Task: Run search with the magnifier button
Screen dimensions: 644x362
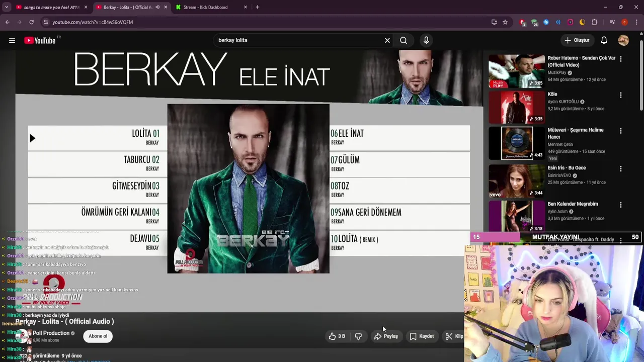Action: click(404, 40)
